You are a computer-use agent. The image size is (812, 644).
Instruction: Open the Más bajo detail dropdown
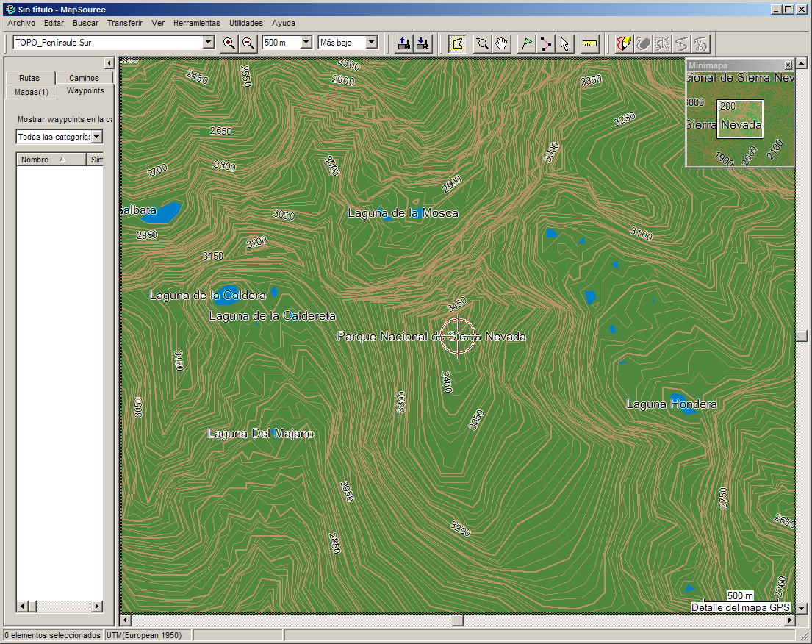pyautogui.click(x=372, y=43)
